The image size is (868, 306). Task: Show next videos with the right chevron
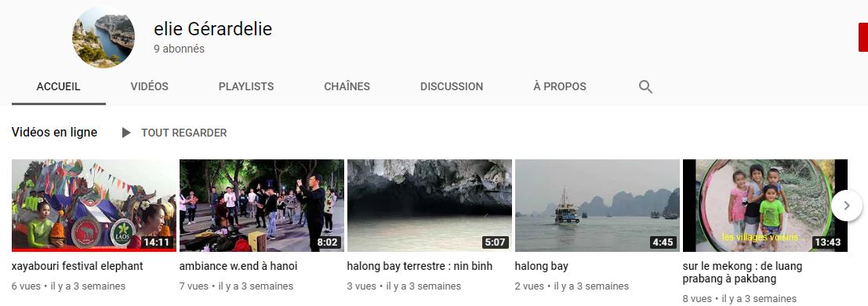tap(846, 206)
